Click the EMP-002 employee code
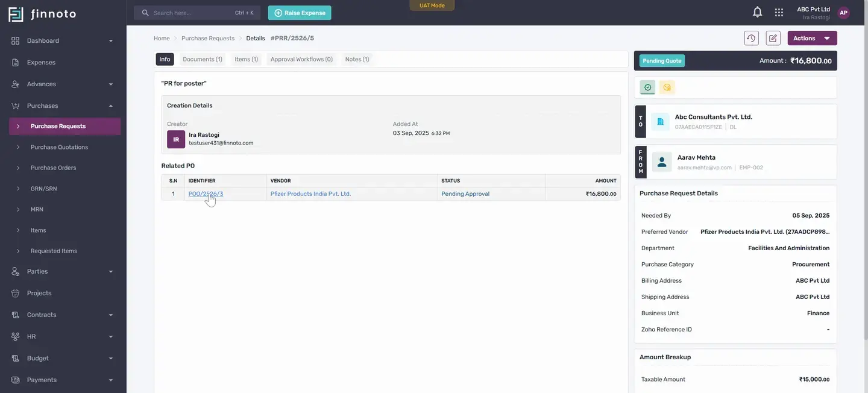Screen dimensions: 868x393 pyautogui.click(x=751, y=168)
